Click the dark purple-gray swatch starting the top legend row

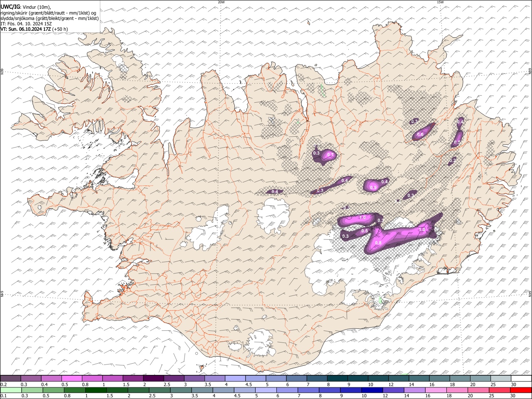[x=10, y=378]
